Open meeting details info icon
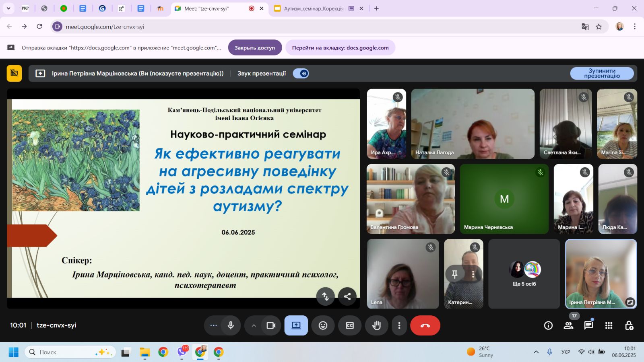This screenshot has width=644, height=362. click(x=548, y=325)
